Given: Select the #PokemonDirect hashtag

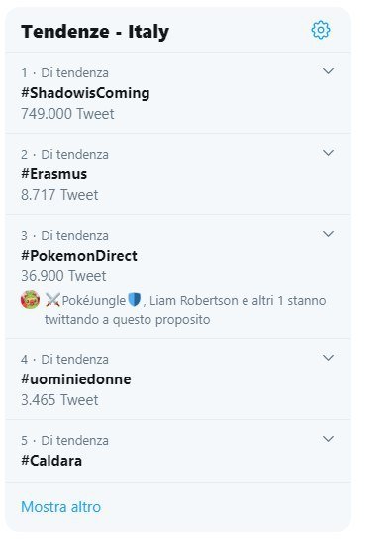Looking at the screenshot, I should [x=79, y=256].
